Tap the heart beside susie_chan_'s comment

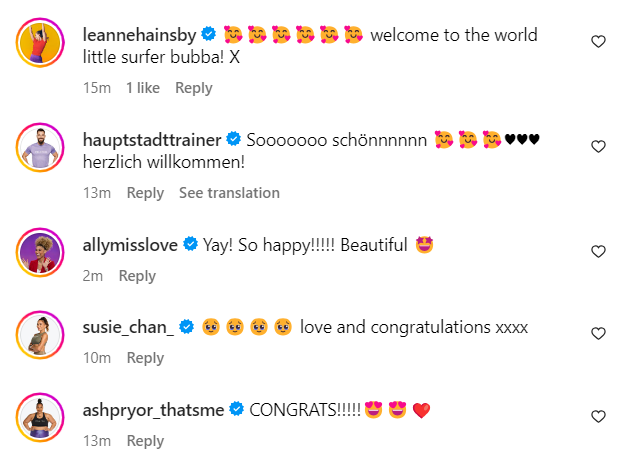tap(598, 333)
